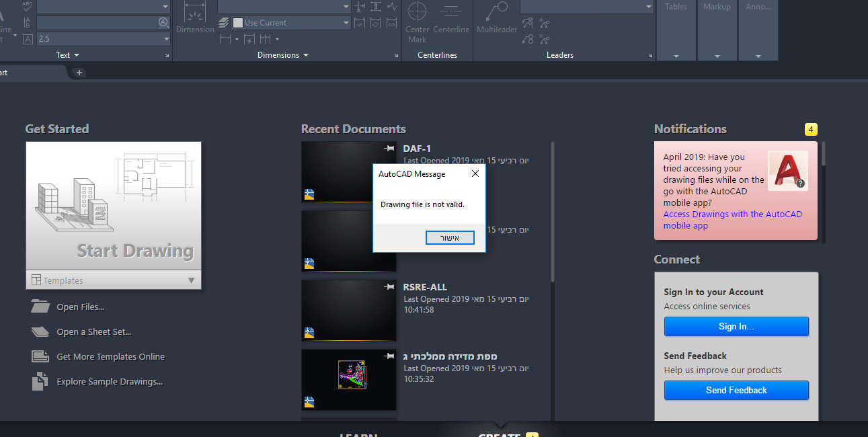Open the Continue dimension flyout arrow

[x=277, y=40]
